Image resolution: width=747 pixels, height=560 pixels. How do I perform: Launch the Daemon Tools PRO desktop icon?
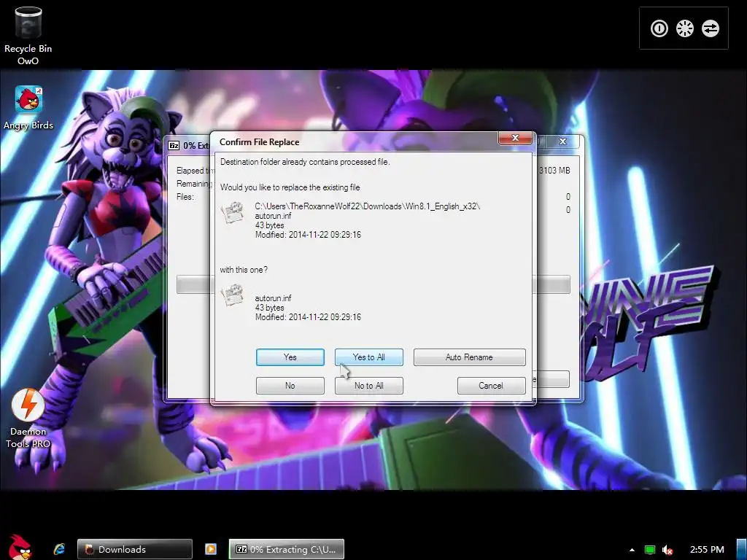(x=28, y=418)
